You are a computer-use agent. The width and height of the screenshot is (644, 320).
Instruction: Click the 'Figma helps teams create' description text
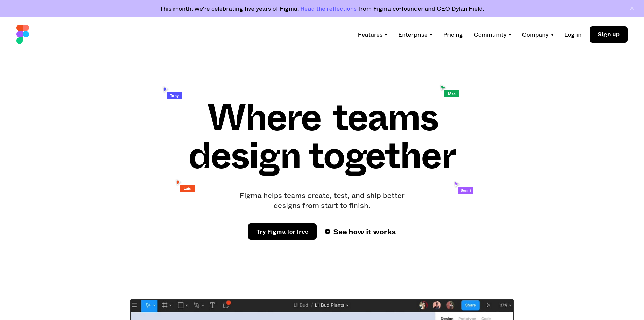[322, 201]
